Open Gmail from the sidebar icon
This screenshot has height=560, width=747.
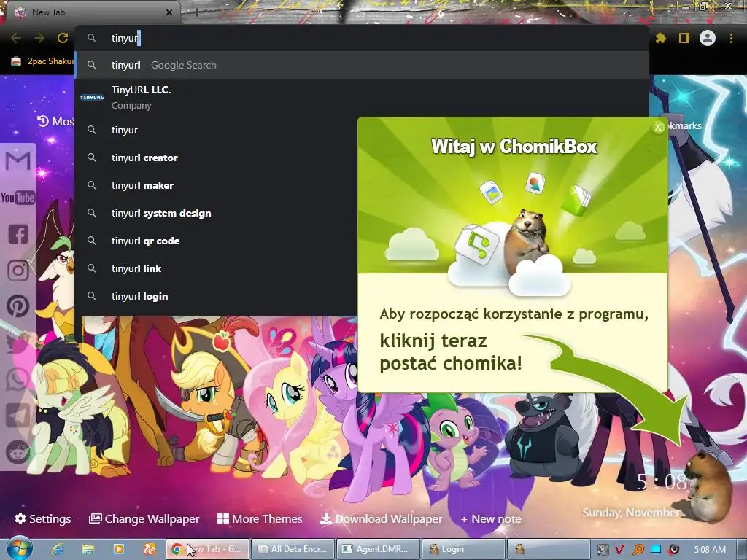coord(18,161)
